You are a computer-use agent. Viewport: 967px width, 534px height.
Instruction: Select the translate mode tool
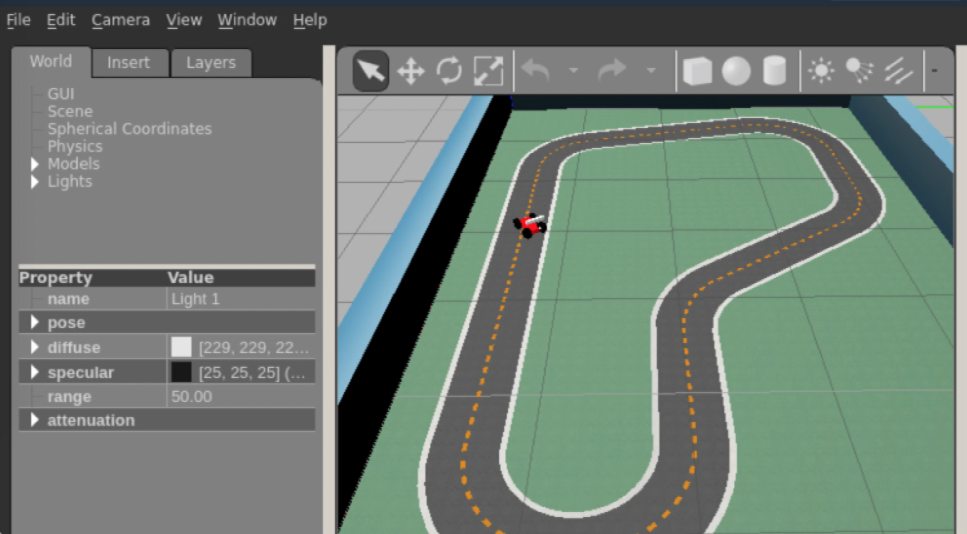[x=410, y=71]
